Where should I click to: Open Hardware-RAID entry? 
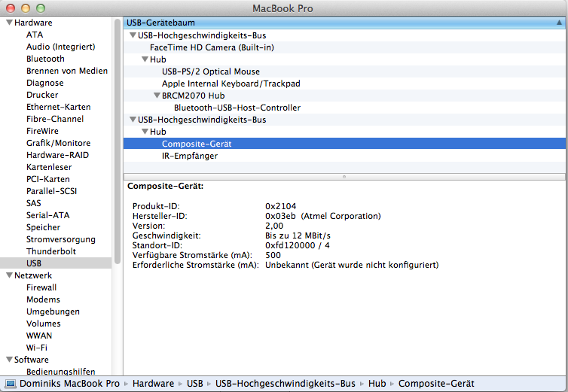pyautogui.click(x=57, y=155)
